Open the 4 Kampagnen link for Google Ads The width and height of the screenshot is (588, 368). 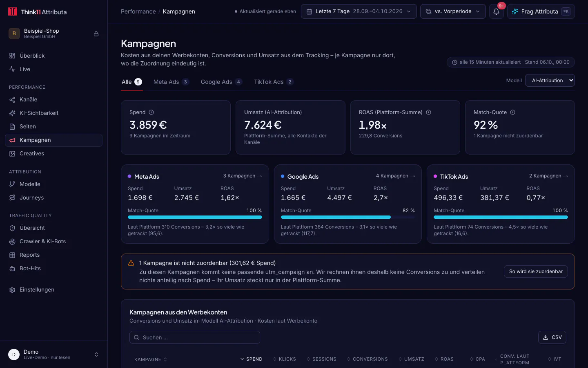[x=395, y=176]
